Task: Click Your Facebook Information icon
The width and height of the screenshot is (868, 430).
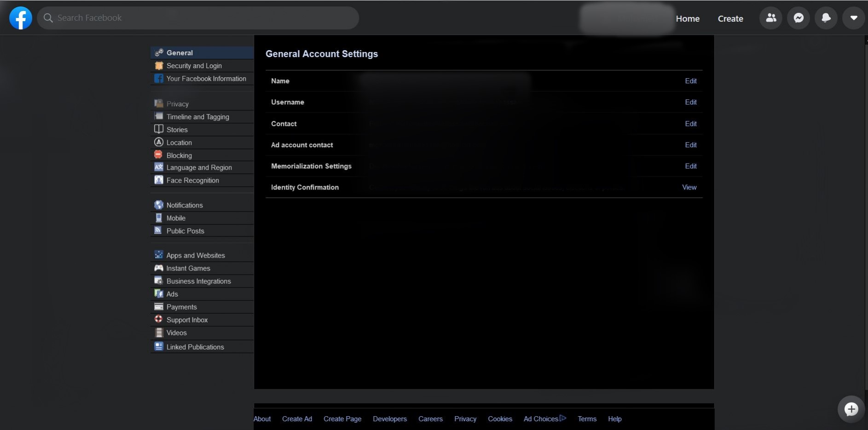Action: 159,78
